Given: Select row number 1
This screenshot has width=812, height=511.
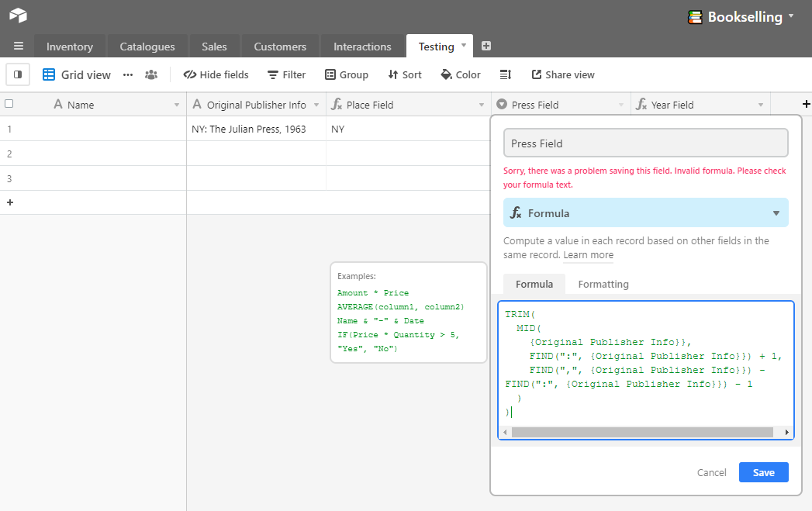Looking at the screenshot, I should coord(9,129).
